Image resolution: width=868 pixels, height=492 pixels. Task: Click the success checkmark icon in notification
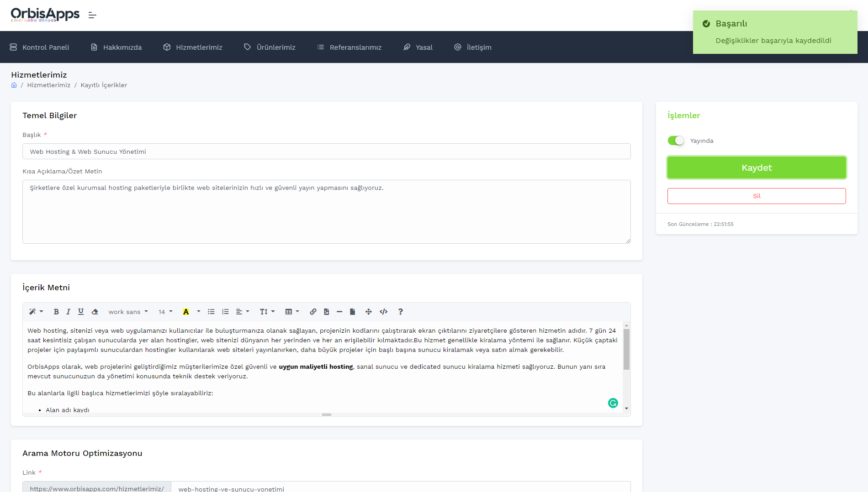pyautogui.click(x=706, y=24)
